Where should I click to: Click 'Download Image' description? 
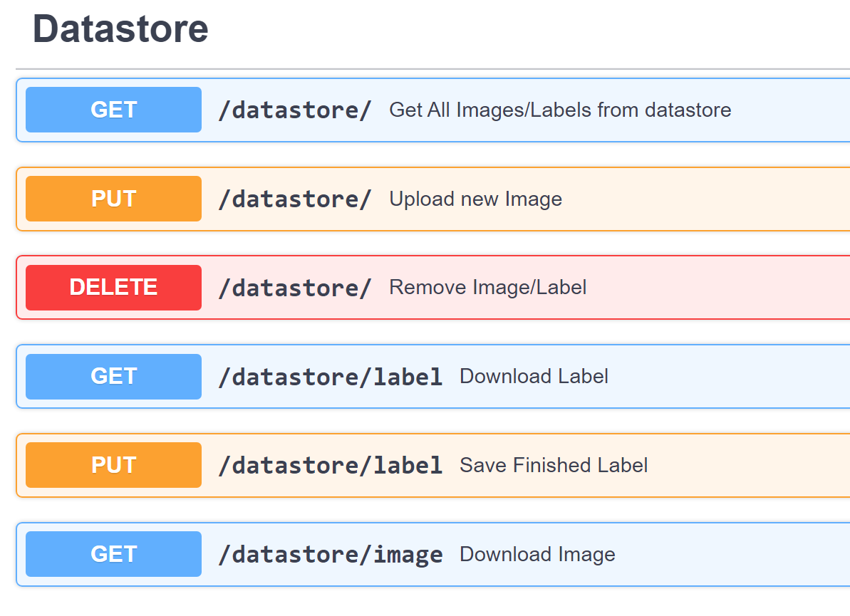tap(537, 554)
